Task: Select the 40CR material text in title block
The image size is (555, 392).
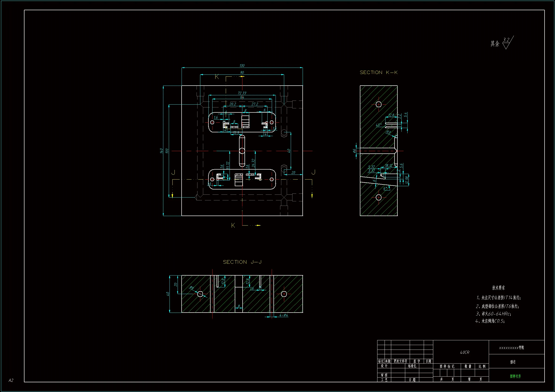Action: [464, 352]
